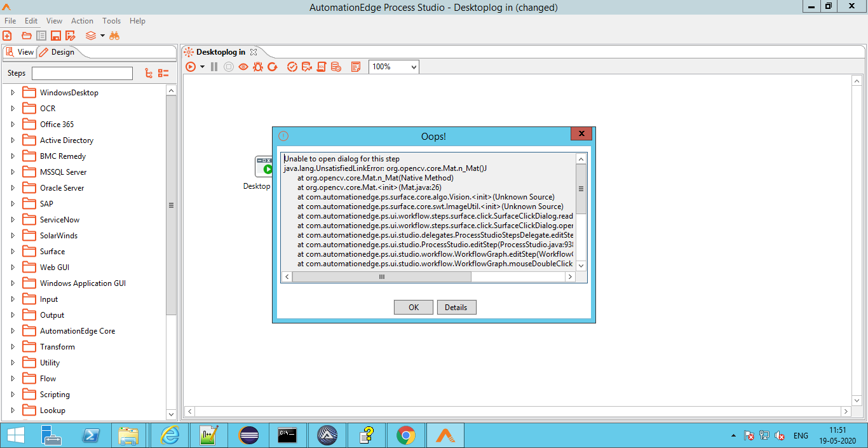The width and height of the screenshot is (868, 448).
Task: Expand the OCR folder
Action: tap(13, 109)
